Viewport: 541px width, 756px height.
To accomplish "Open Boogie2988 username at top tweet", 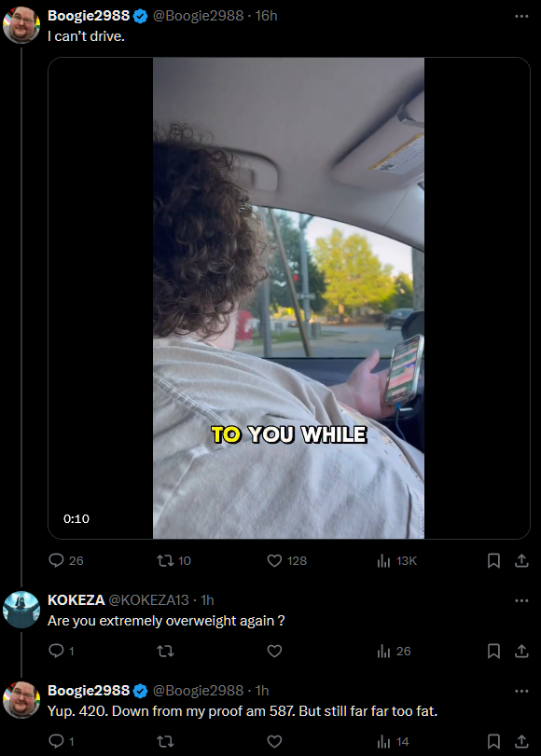I will (89, 16).
